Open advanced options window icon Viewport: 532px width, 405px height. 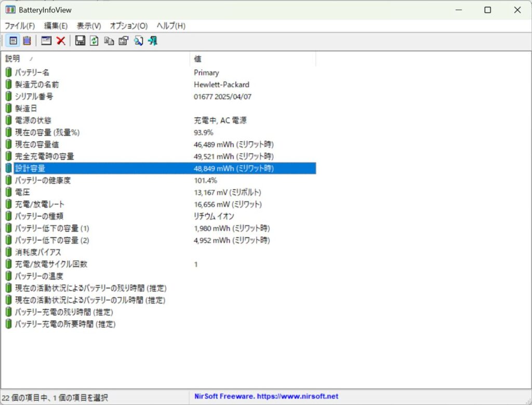coord(46,41)
